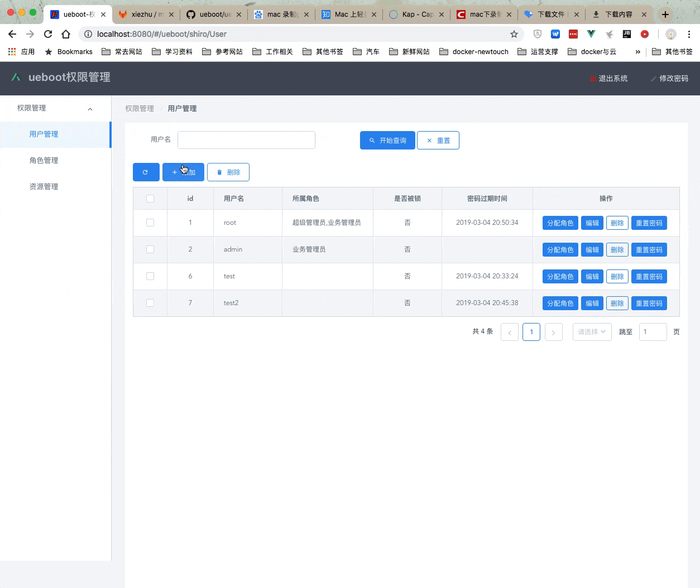Screen dimensions: 700x588
Task: Click the browser back arrow
Action: (x=12, y=34)
